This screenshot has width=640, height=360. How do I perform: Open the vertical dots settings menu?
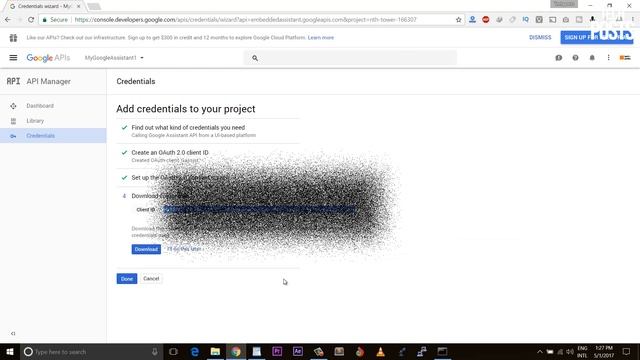pos(609,58)
